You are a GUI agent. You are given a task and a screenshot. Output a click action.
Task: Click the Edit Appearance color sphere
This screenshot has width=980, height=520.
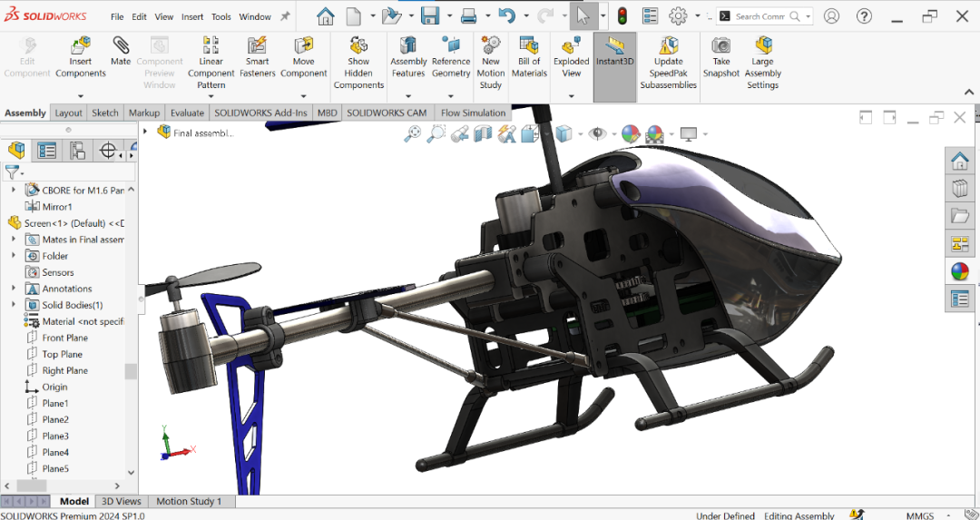coord(631,133)
